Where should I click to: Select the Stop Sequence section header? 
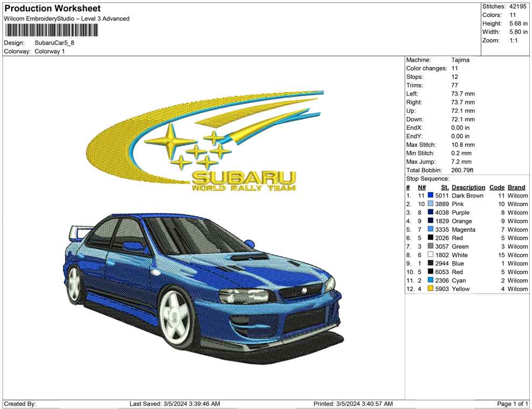427,178
